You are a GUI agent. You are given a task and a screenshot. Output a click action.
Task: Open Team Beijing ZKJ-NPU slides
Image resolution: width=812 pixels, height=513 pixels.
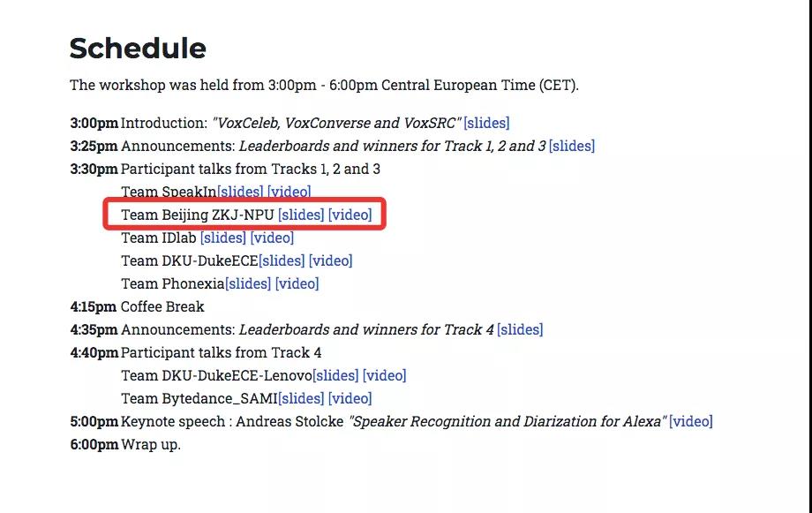point(301,215)
